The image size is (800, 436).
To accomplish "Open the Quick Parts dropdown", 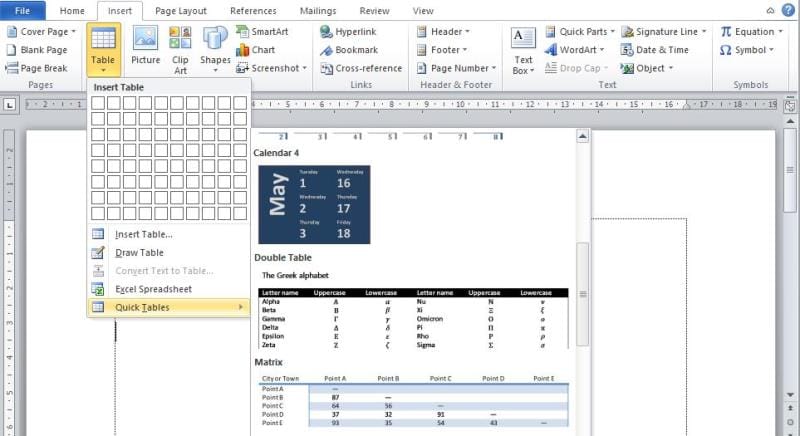I will coord(579,32).
